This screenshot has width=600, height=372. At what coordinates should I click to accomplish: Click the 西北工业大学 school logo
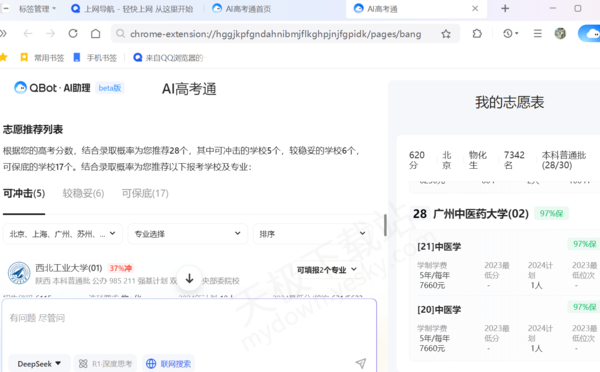(x=19, y=273)
